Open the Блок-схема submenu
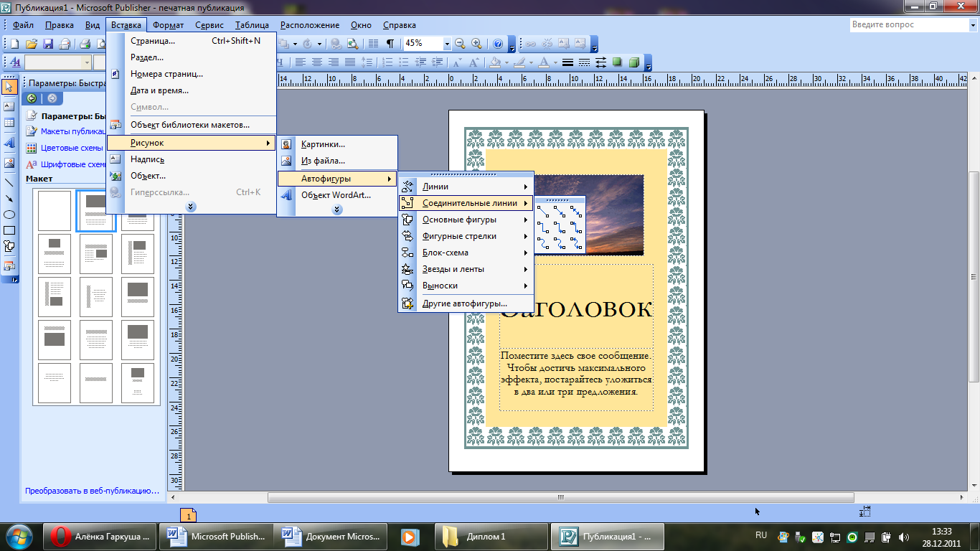The image size is (980, 551). (466, 253)
